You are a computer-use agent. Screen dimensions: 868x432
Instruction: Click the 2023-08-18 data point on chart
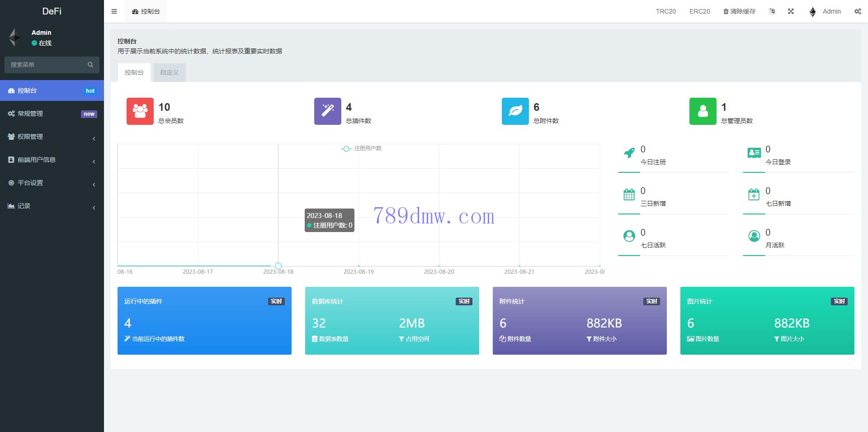(x=278, y=266)
